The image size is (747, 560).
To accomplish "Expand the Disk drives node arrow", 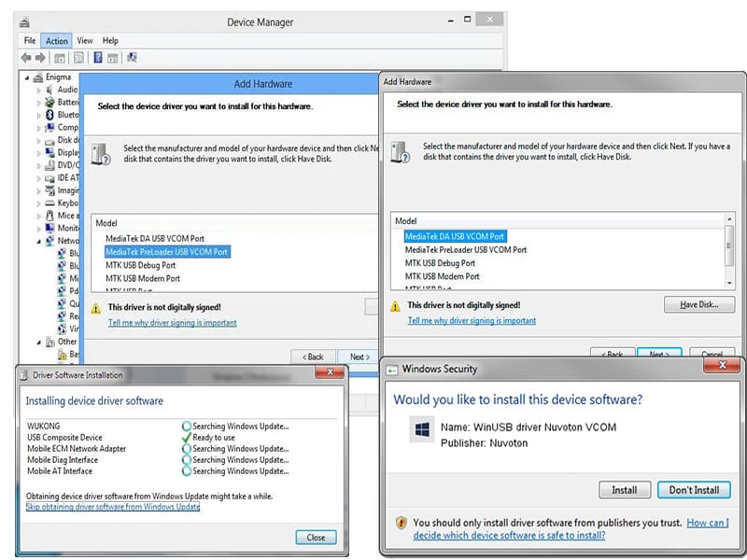I will pos(38,141).
